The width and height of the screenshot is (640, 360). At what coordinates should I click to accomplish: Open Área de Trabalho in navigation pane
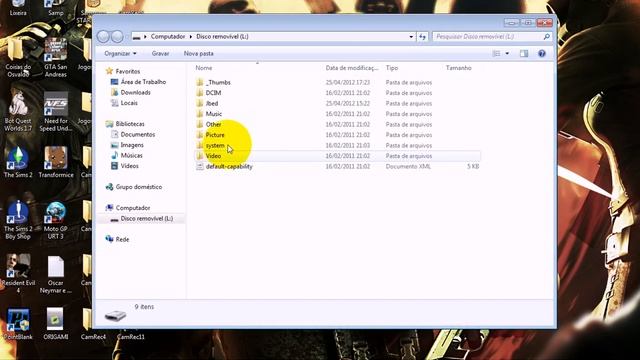click(x=138, y=82)
